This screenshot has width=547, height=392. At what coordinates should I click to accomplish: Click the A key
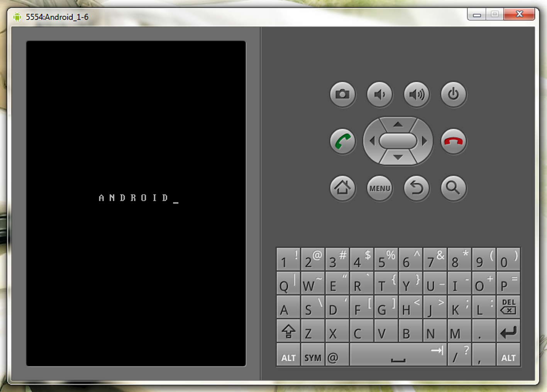[x=288, y=307]
